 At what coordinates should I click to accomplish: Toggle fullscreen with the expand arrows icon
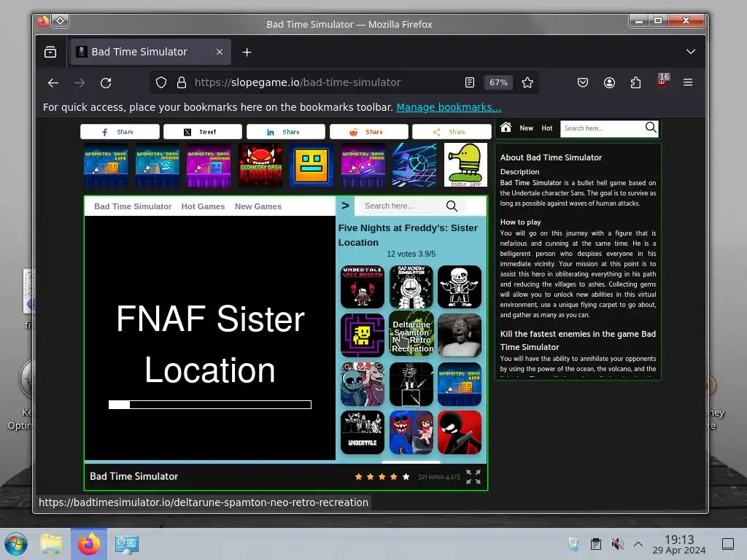tap(473, 477)
